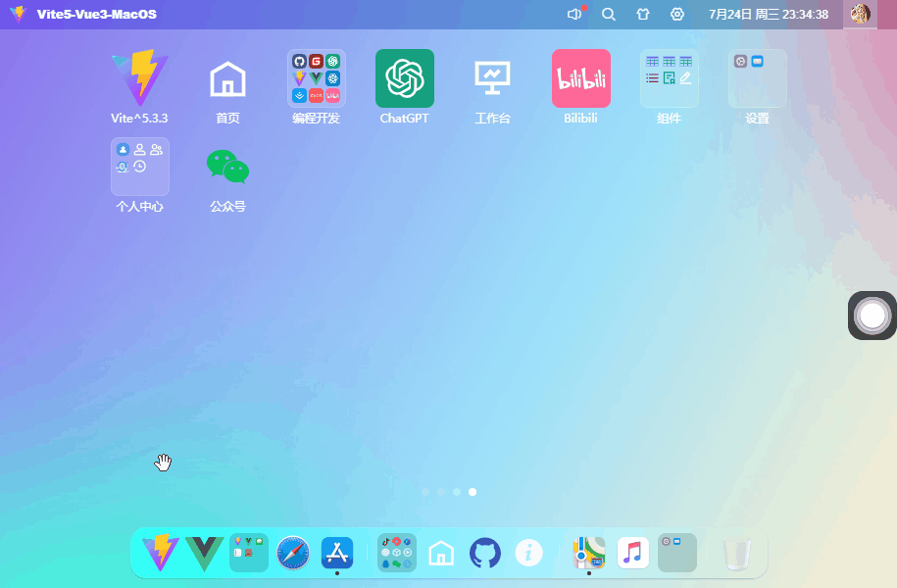Click the date and time display
Screen dimensions: 897x588
pyautogui.click(x=769, y=15)
